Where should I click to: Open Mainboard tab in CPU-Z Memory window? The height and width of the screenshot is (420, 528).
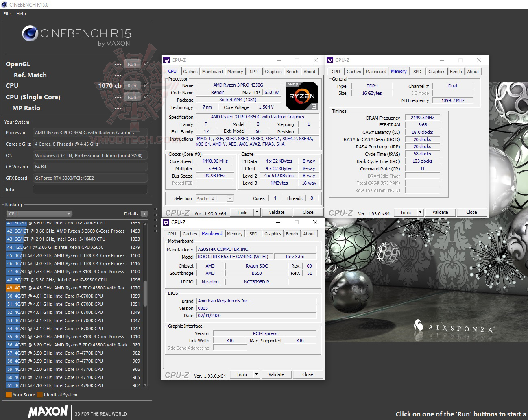click(376, 72)
